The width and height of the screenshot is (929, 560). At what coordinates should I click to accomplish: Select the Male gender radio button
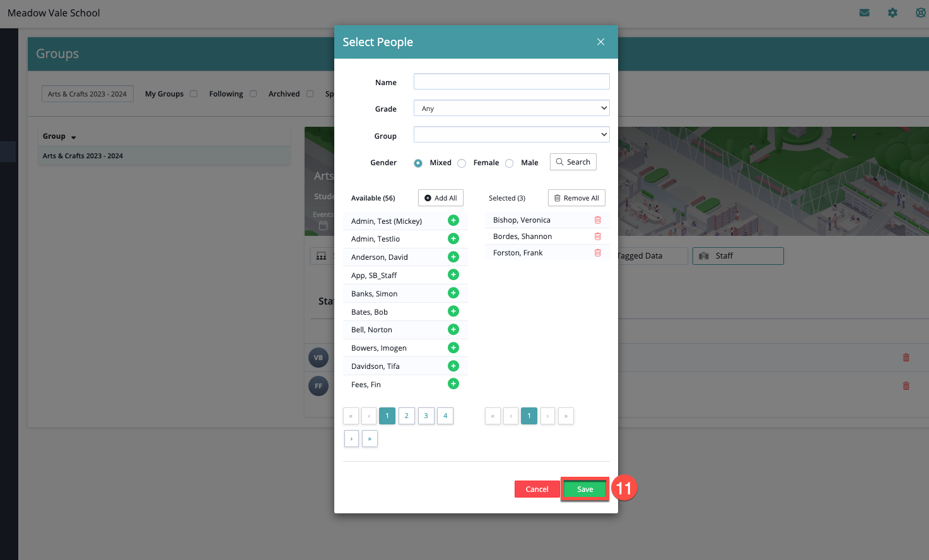(509, 163)
